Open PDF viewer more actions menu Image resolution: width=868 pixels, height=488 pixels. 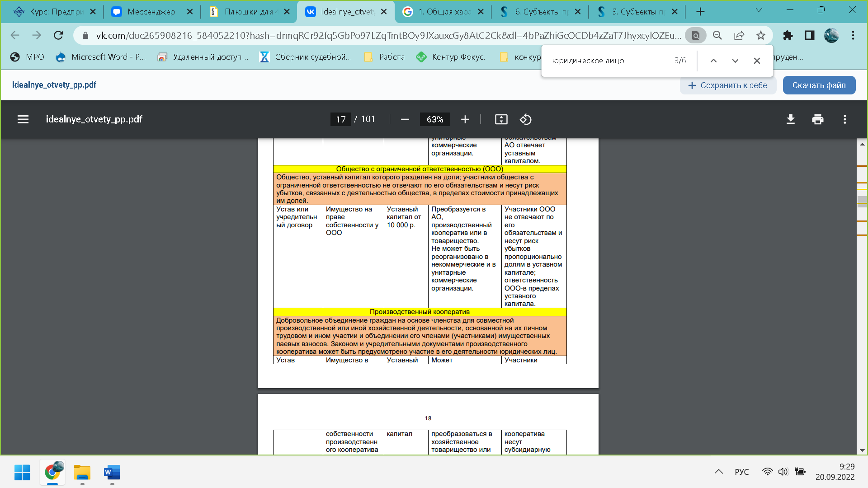click(x=845, y=119)
